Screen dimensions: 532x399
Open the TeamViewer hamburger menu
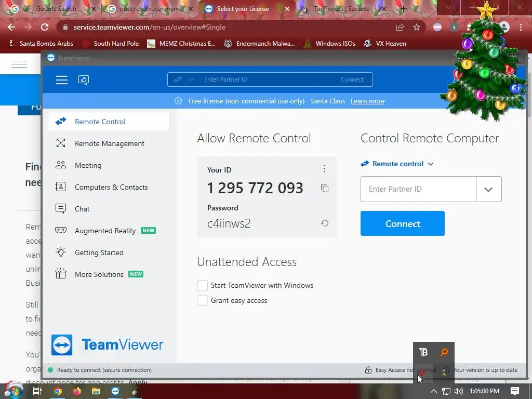pyautogui.click(x=62, y=79)
